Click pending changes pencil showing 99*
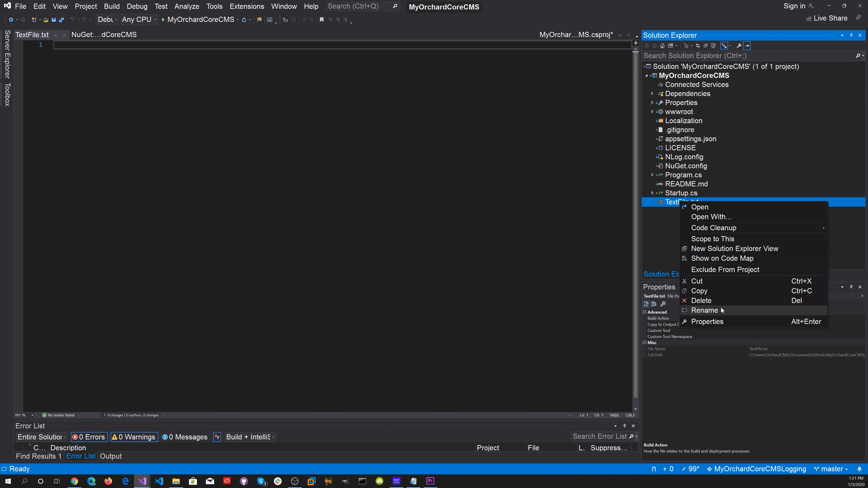 (690, 469)
